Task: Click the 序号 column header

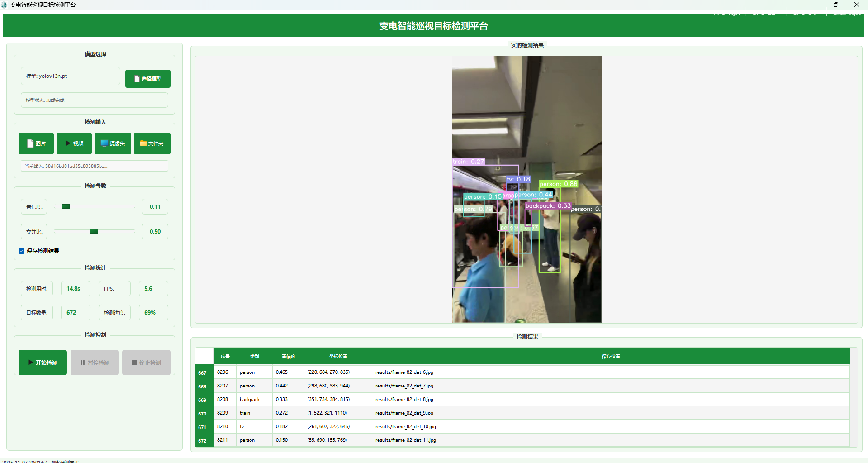Action: pyautogui.click(x=225, y=356)
